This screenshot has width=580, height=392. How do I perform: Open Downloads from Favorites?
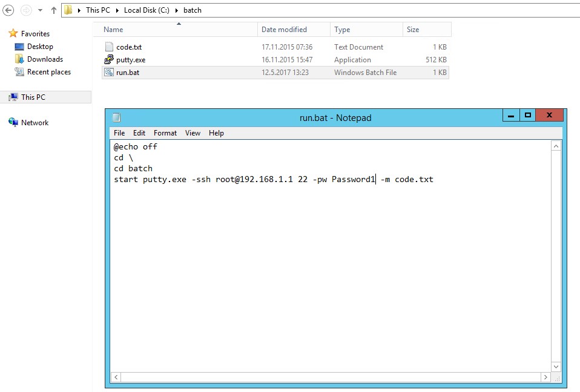[45, 59]
